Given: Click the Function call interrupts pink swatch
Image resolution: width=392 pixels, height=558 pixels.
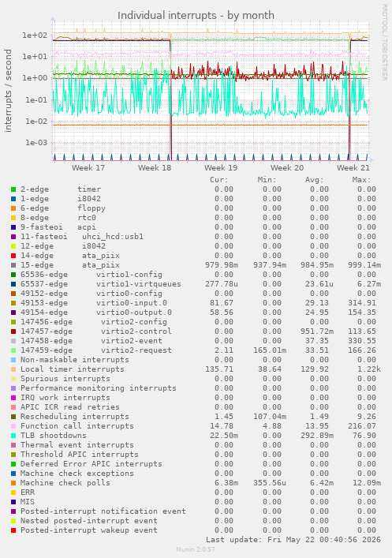Looking at the screenshot, I should (x=13, y=426).
